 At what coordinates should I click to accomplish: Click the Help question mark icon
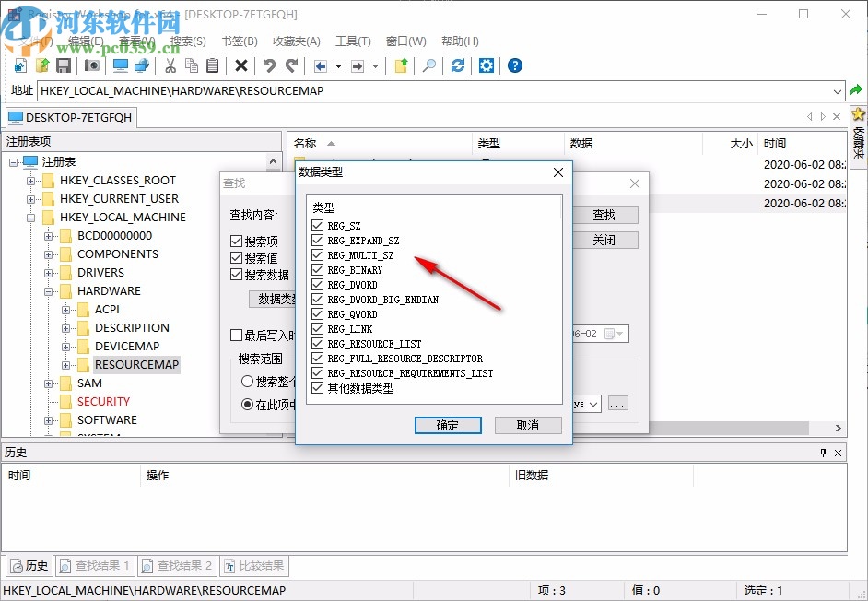pos(515,65)
